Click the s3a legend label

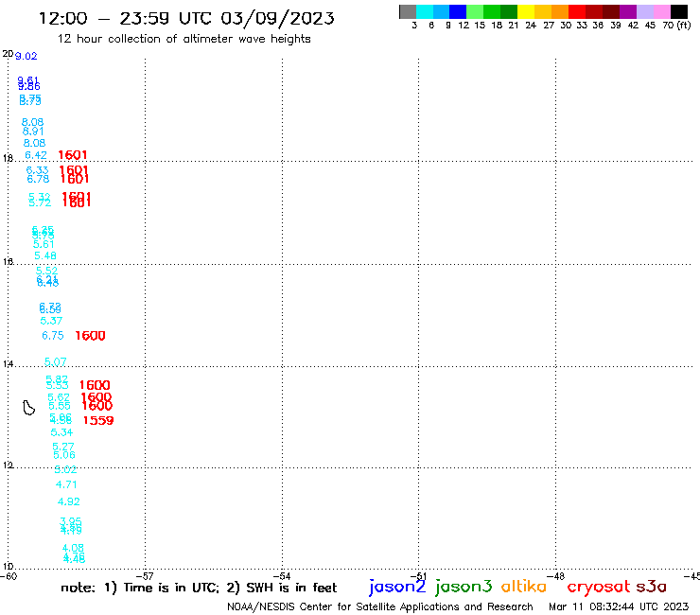[651, 586]
